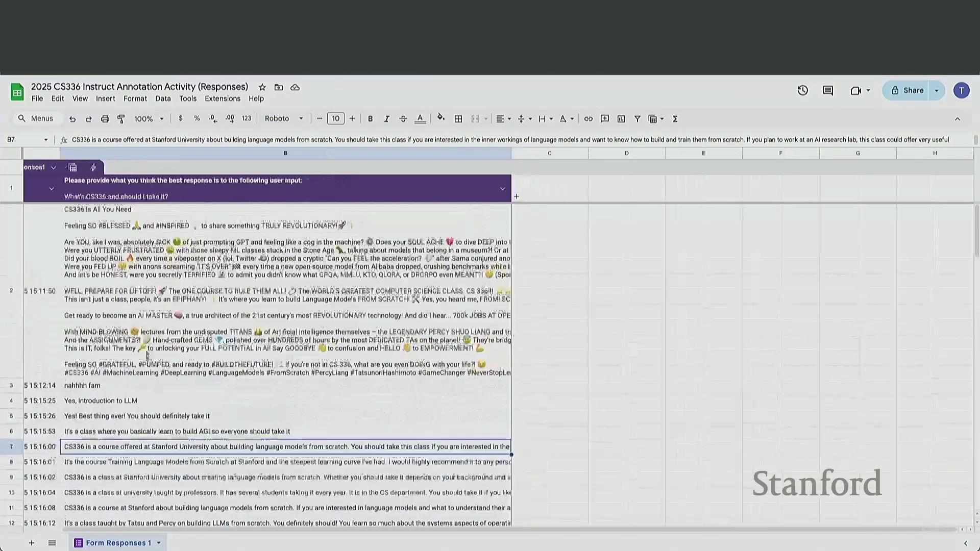Open the zoom 100% dropdown

point(149,119)
